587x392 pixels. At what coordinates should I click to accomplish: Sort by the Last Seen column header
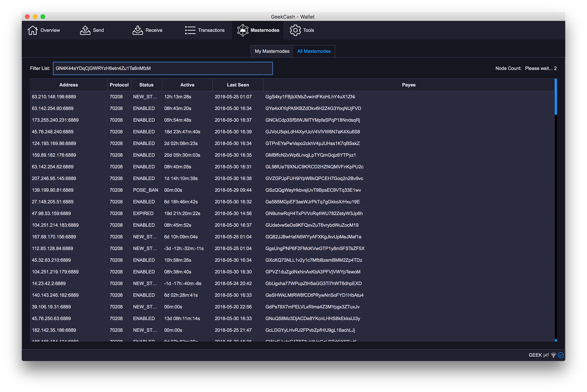tap(238, 85)
